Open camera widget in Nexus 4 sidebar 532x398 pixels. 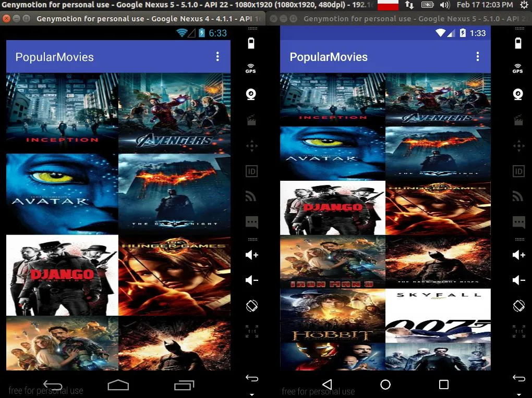251,94
